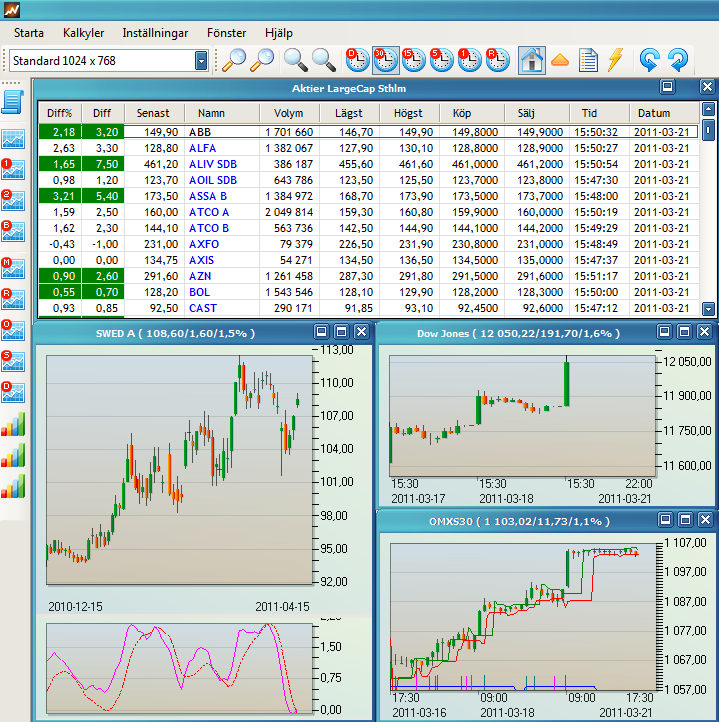Open the Fönster menu
The image size is (719, 722).
click(x=226, y=32)
